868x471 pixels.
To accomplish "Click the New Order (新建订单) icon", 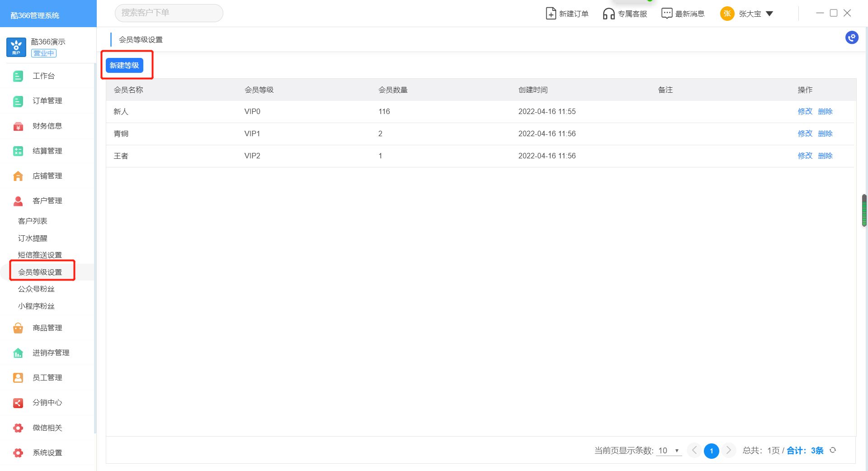I will (551, 14).
